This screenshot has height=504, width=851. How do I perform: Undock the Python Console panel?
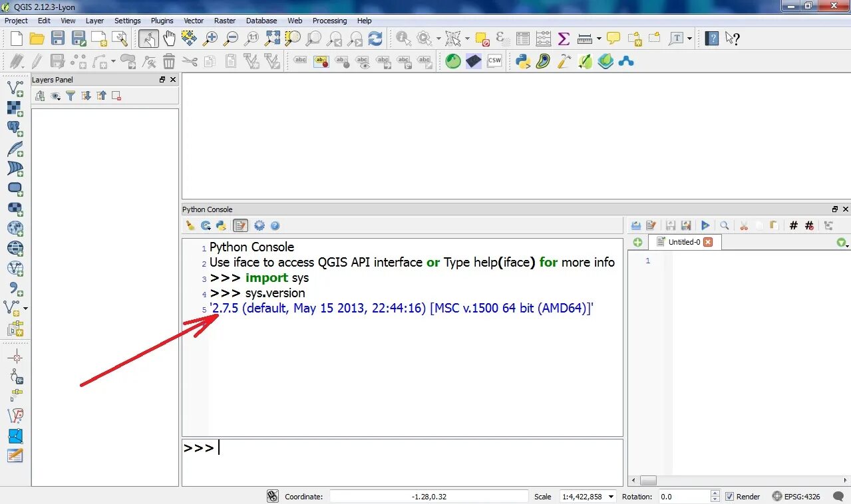[x=835, y=209]
